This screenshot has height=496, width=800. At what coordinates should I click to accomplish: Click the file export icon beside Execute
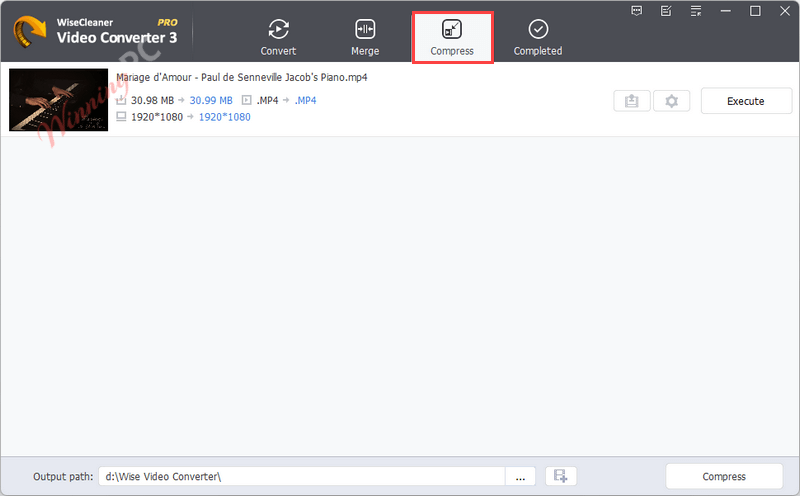pos(632,101)
